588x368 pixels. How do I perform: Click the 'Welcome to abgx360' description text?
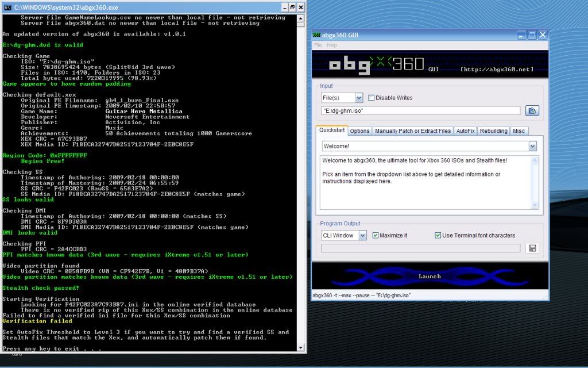(x=415, y=160)
